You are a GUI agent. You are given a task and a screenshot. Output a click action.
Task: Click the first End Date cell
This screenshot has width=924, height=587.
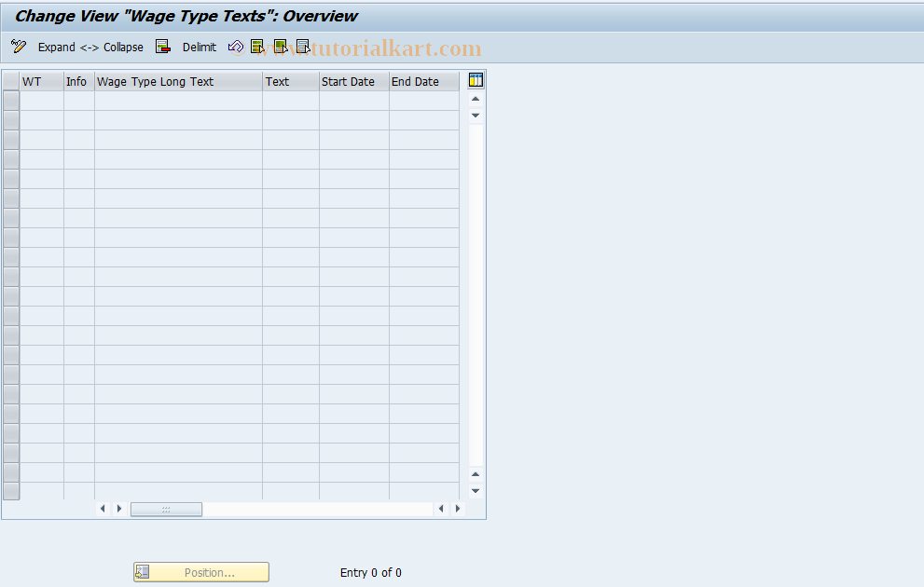point(424,101)
